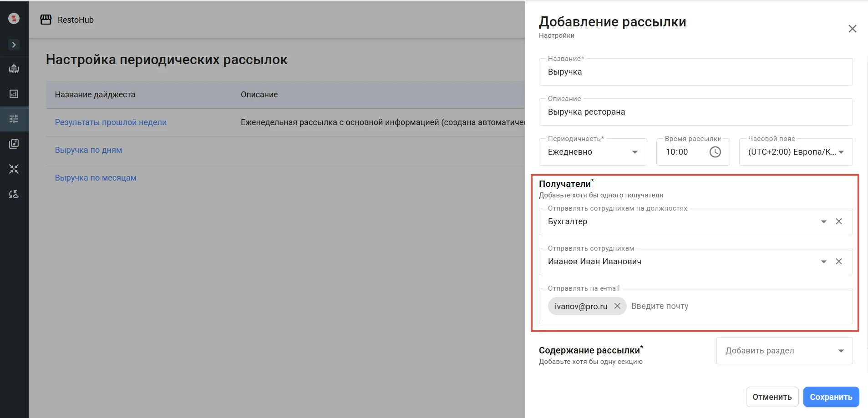Image resolution: width=868 pixels, height=418 pixels.
Task: Click the Описание field with Выручка ресторана
Action: tap(695, 112)
